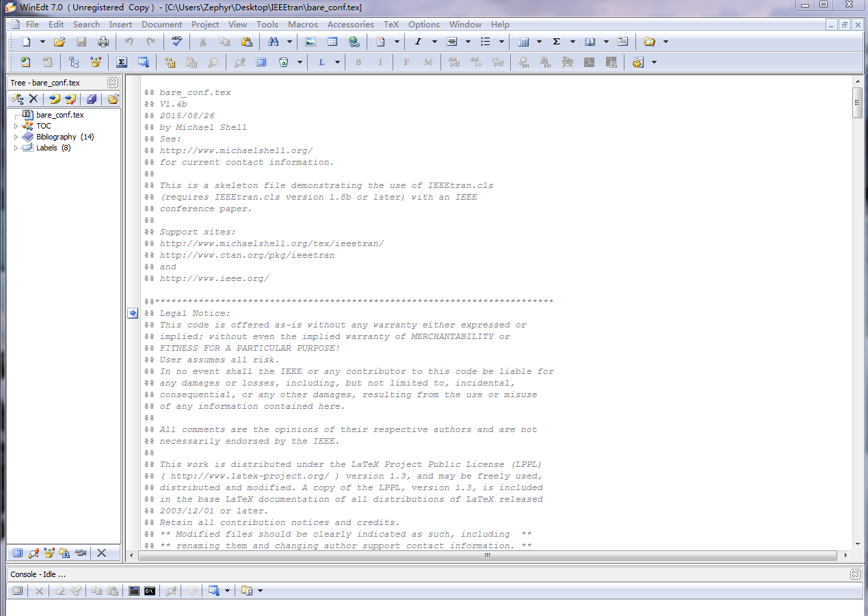Open the Insert menu

(x=120, y=25)
